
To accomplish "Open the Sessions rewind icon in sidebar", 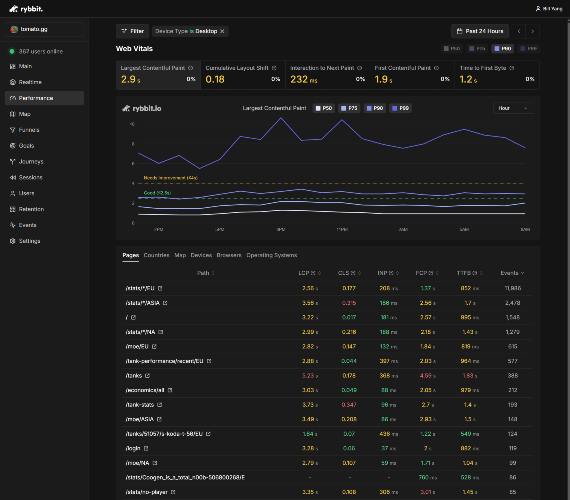I will pyautogui.click(x=12, y=177).
